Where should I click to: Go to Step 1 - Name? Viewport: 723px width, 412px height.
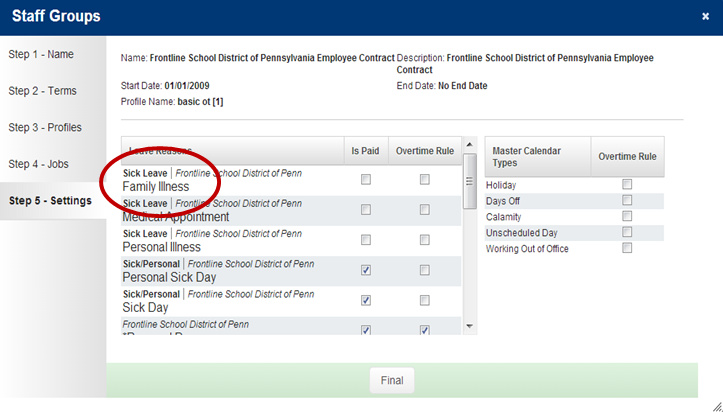pyautogui.click(x=41, y=54)
